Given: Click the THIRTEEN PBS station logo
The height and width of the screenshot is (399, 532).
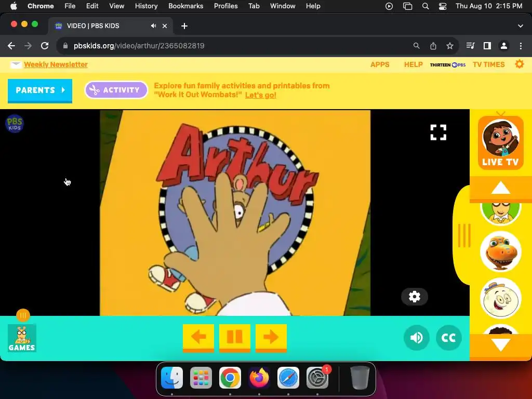Looking at the screenshot, I should pos(447,65).
